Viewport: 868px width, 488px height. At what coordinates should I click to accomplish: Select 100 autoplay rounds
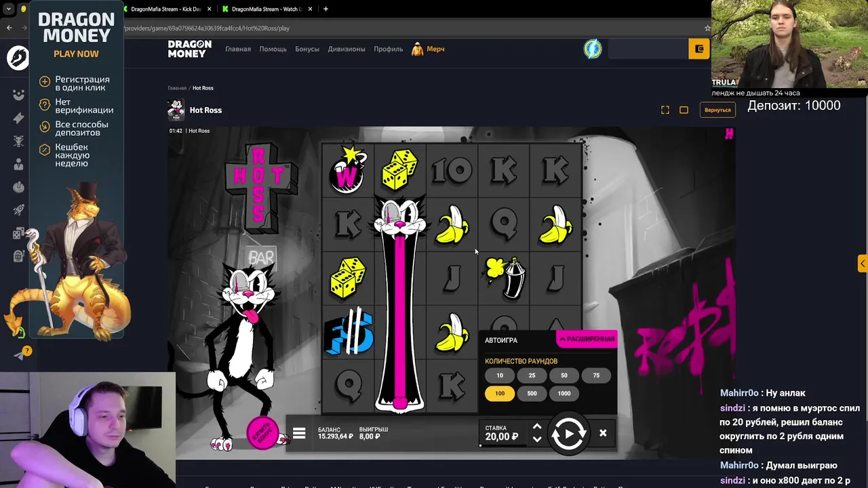coord(500,393)
